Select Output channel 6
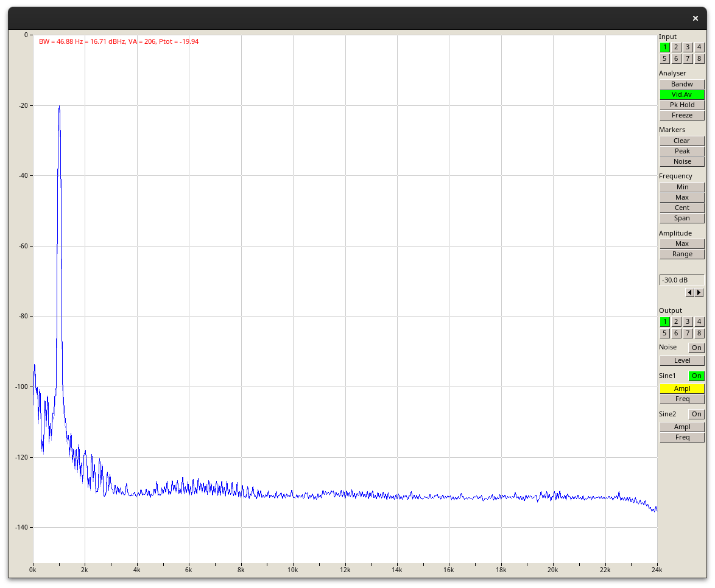This screenshot has height=588, width=715. coord(676,333)
